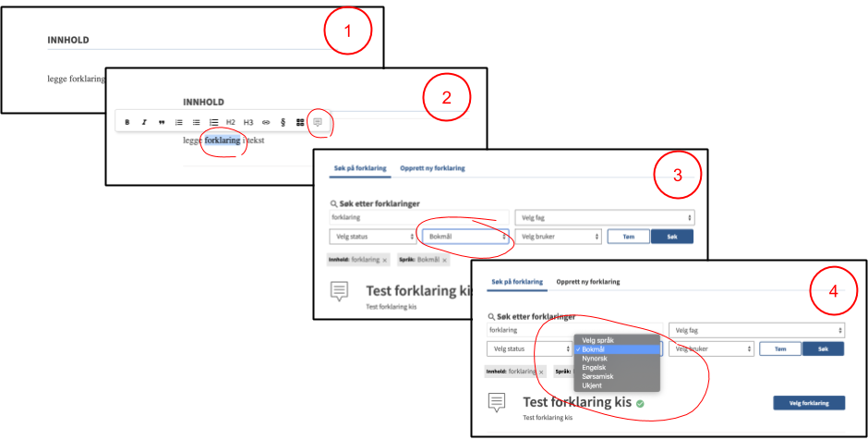Click the Tøm button in step 3
The image size is (868, 440).
[x=628, y=236]
